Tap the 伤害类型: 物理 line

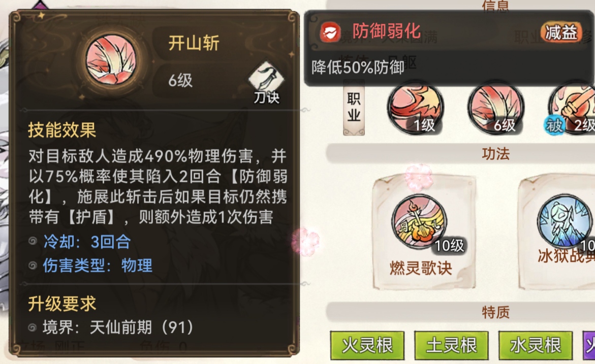point(98,266)
